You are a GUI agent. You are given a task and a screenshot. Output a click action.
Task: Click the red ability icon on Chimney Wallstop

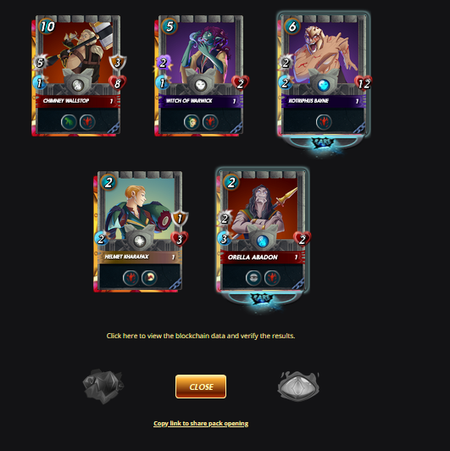point(87,122)
